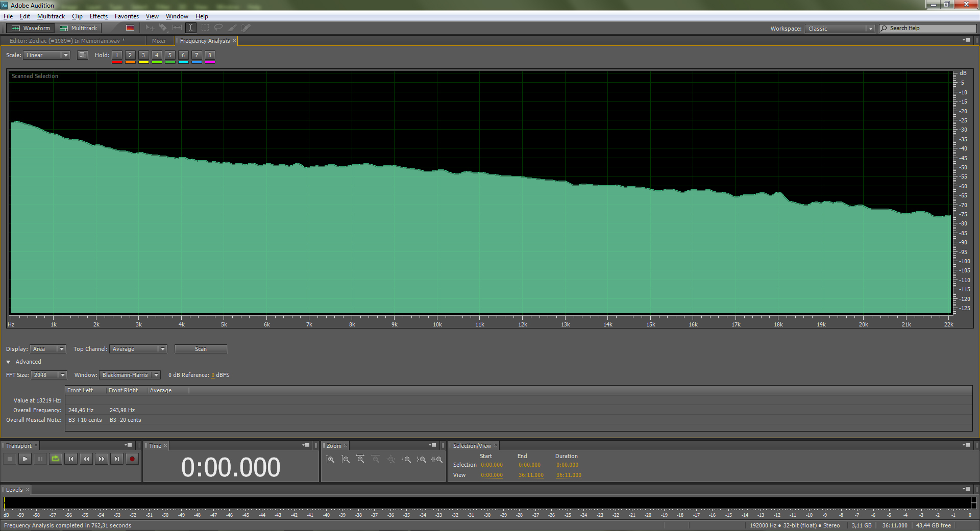
Task: Switch to the Mixer tab
Action: click(x=159, y=41)
